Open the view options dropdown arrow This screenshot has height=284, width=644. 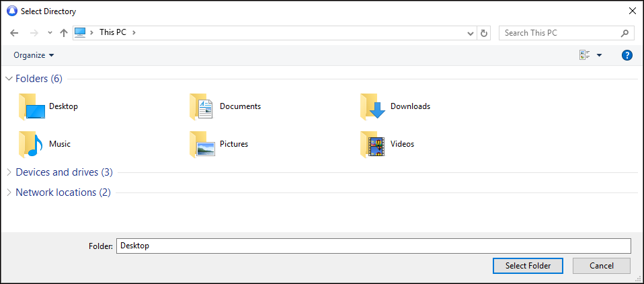[599, 55]
